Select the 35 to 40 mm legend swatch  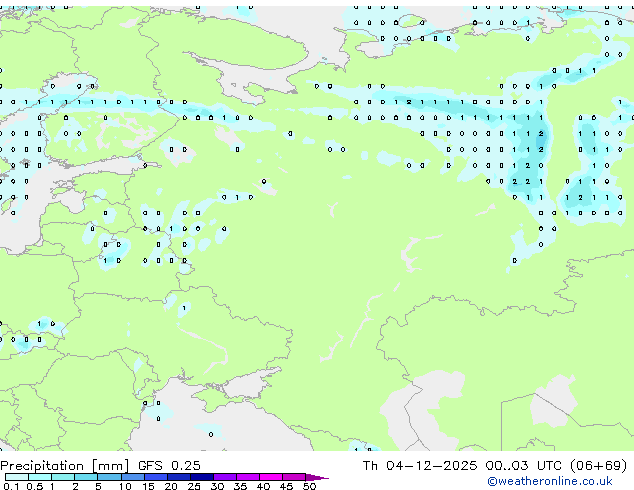248,477
